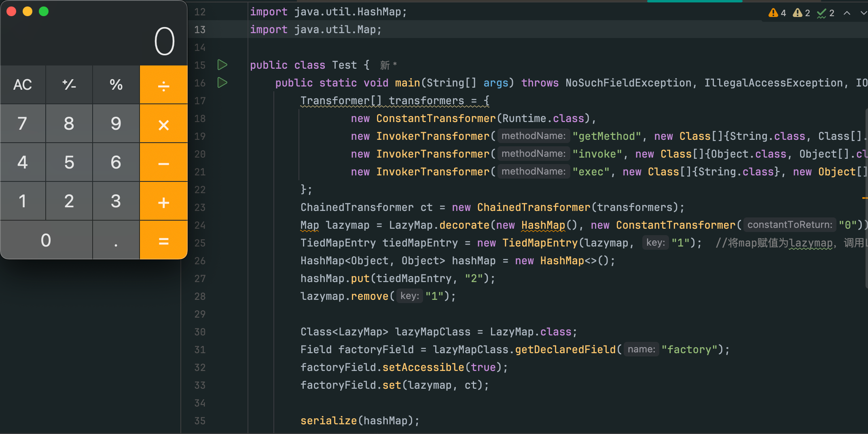The image size is (868, 434).
Task: Toggle sign with the +/- calculator key
Action: coord(69,84)
